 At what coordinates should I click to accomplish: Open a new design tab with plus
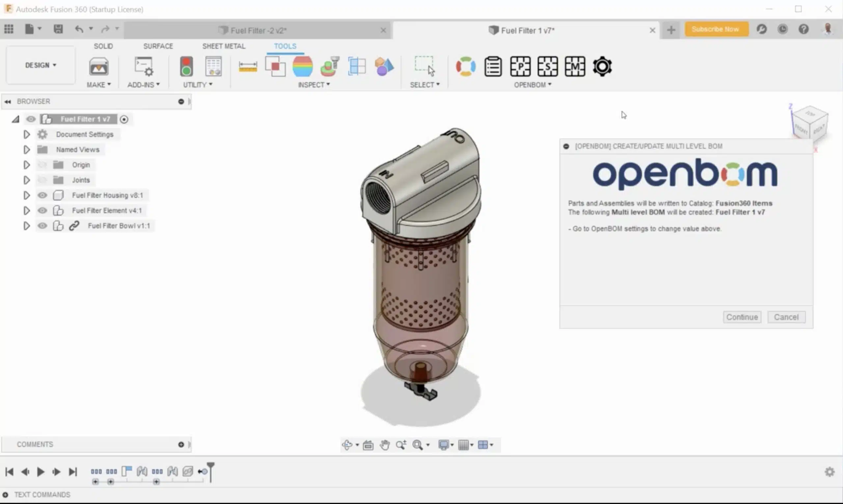point(671,30)
